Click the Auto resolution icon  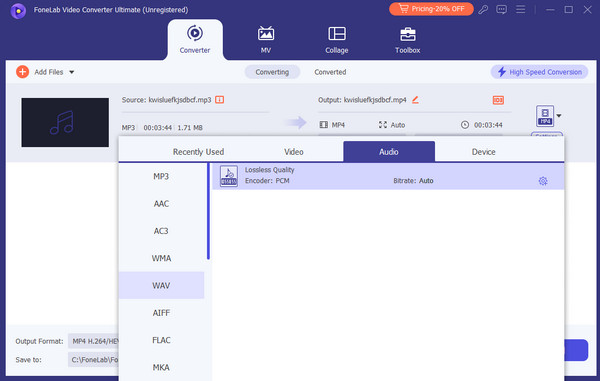(x=383, y=125)
